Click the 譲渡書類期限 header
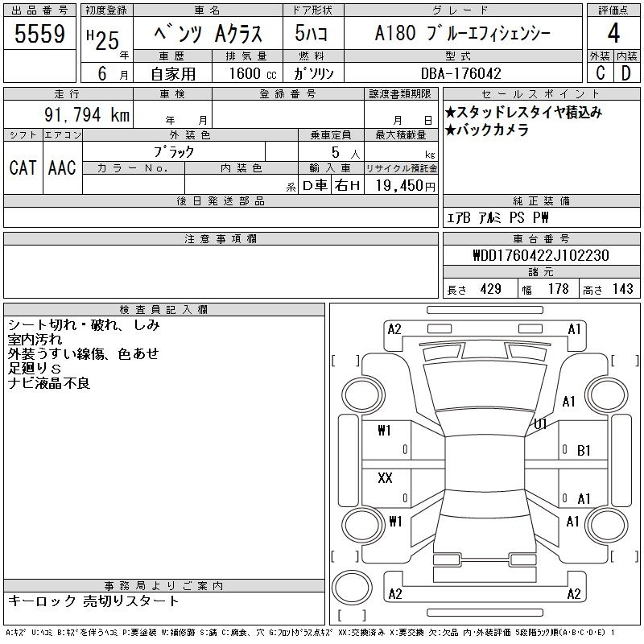 pos(400,94)
